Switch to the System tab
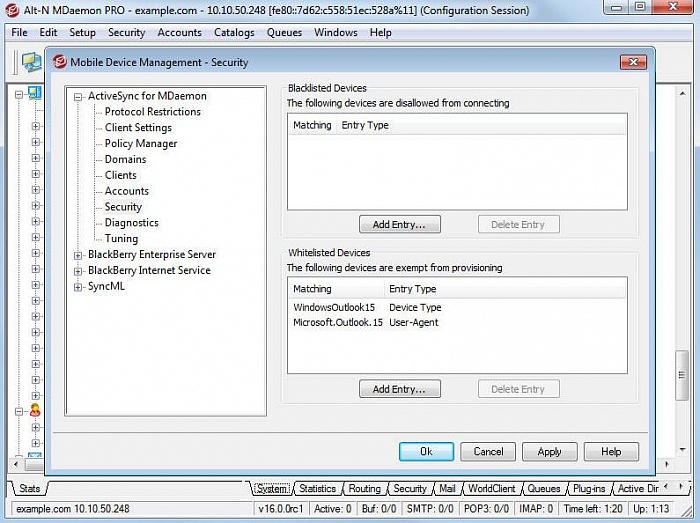700x523 pixels. pos(272,489)
